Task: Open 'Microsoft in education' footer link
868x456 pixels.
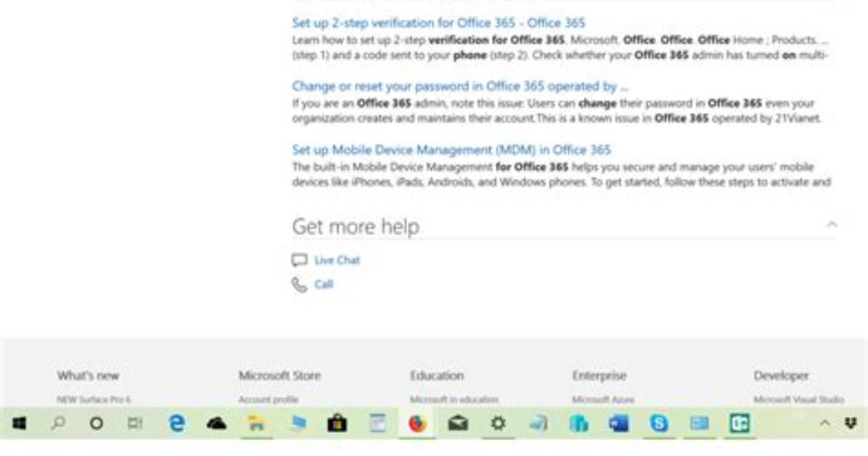Action: 454,399
